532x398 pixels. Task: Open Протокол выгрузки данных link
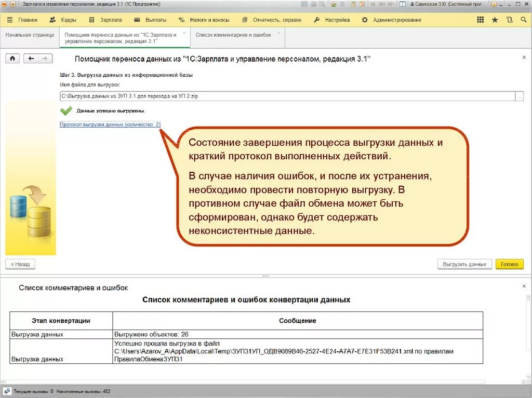coord(110,125)
